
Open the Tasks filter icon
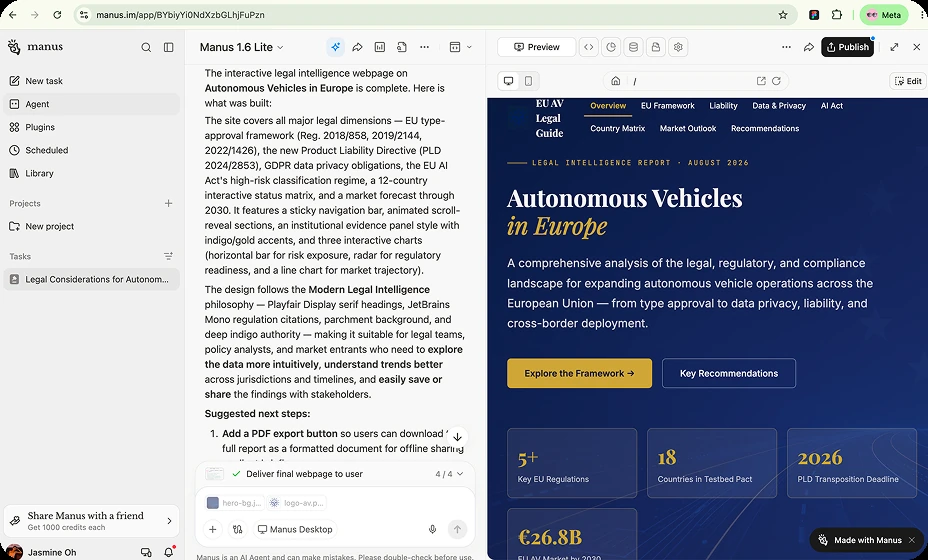pyautogui.click(x=169, y=256)
